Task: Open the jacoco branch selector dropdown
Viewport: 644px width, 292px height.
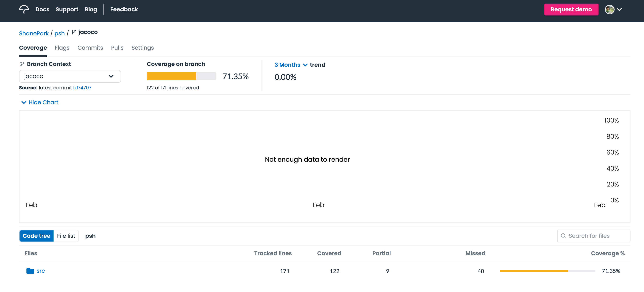Action: click(x=70, y=76)
